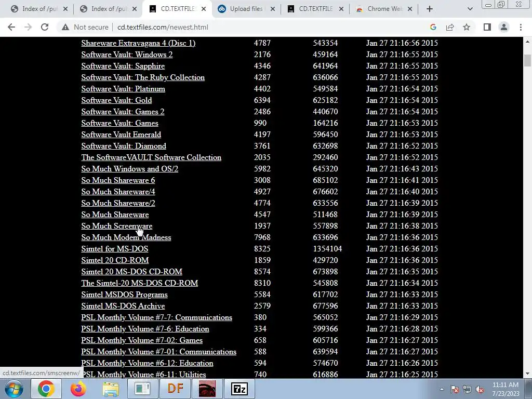
Task: Open Software Vault: Gold link
Action: (116, 100)
